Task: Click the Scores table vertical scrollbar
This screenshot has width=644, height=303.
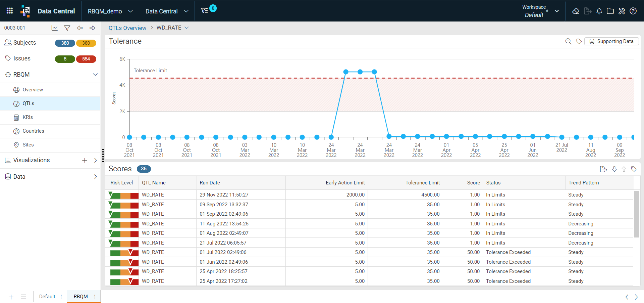Action: point(636,214)
